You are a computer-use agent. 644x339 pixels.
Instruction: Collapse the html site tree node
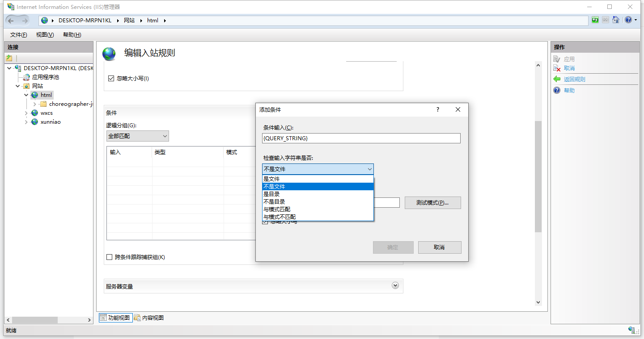pyautogui.click(x=26, y=95)
